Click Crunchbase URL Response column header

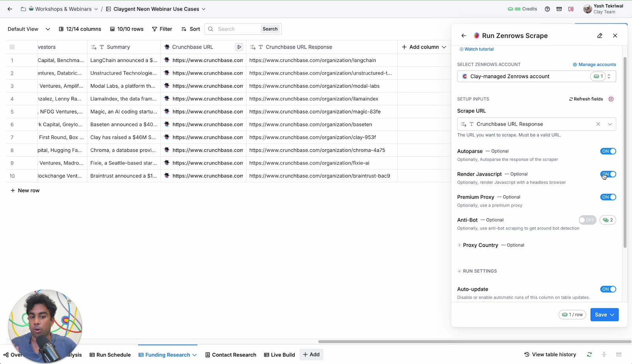point(322,47)
